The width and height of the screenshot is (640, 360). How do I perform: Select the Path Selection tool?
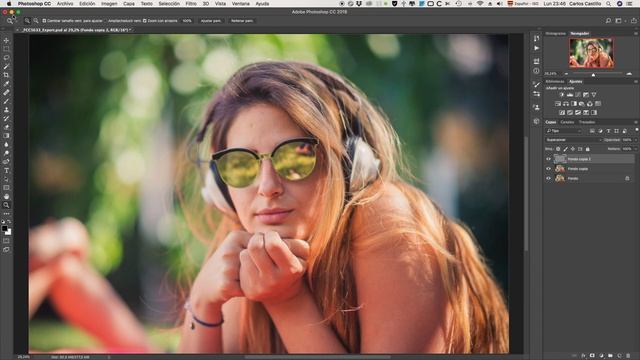tap(6, 179)
